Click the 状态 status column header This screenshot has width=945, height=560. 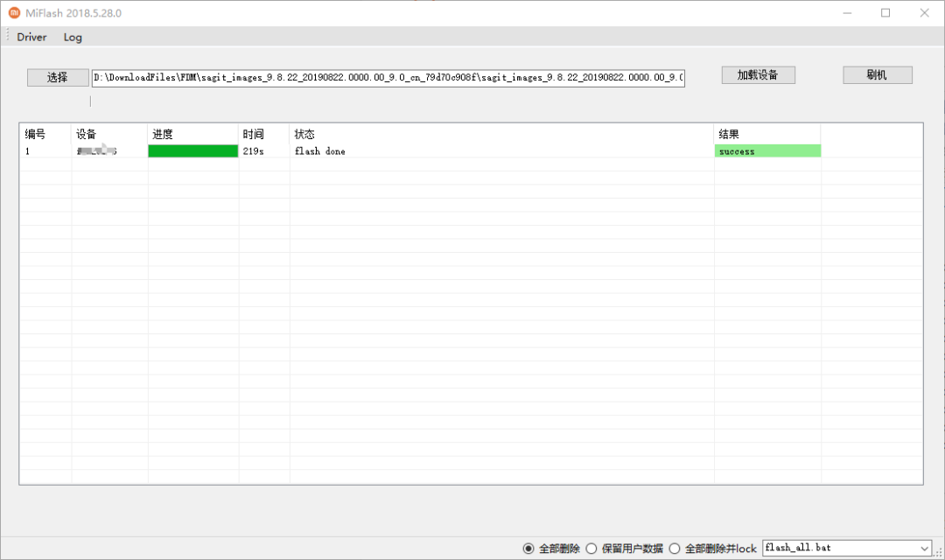304,134
